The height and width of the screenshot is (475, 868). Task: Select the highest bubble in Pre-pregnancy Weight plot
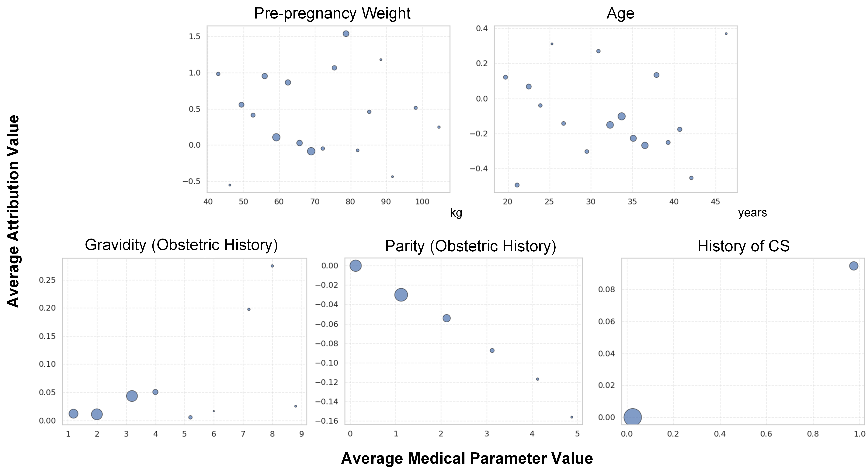[x=346, y=34]
